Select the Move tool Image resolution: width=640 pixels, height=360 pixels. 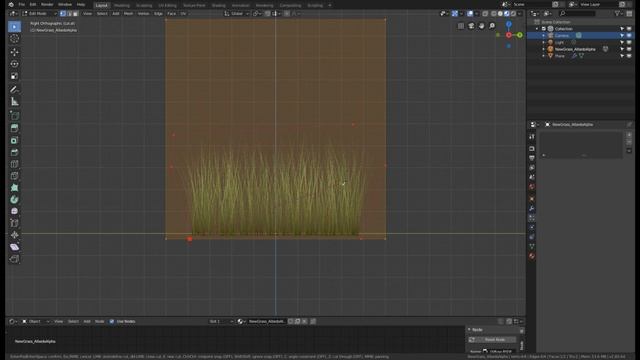pyautogui.click(x=14, y=52)
